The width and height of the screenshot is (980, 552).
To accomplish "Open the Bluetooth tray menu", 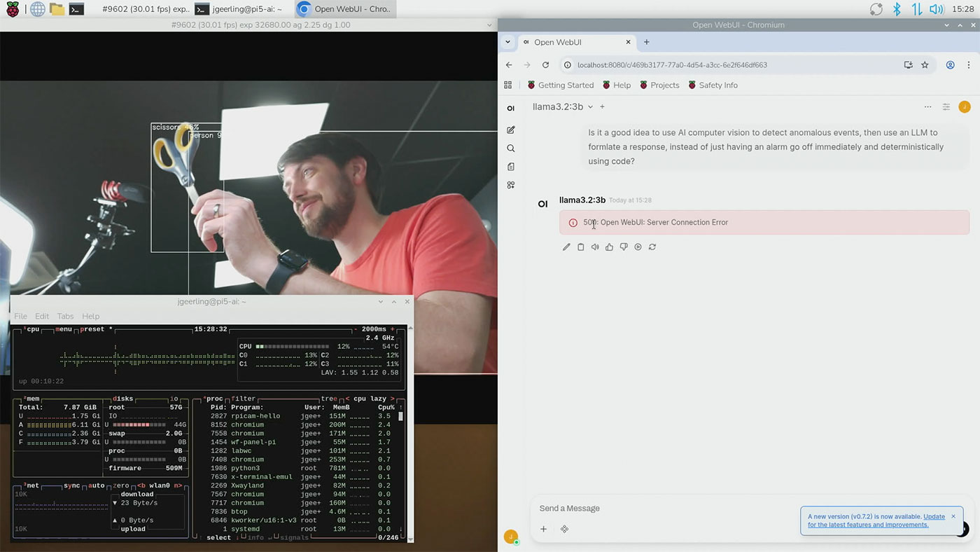I will 897,9.
